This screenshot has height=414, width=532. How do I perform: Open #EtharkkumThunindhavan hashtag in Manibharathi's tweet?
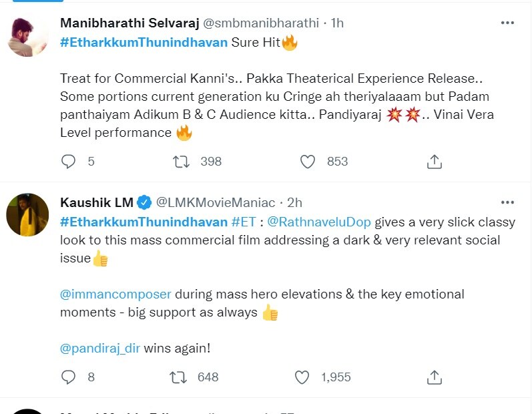[x=144, y=43]
